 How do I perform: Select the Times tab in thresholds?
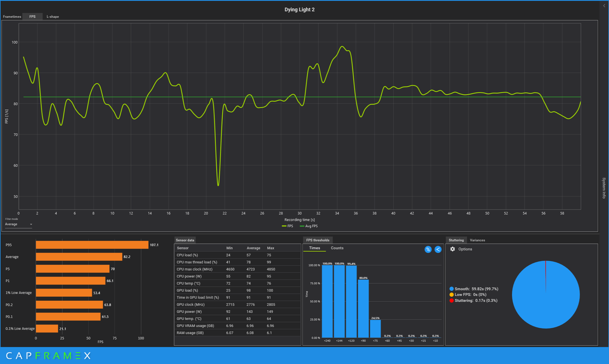pyautogui.click(x=314, y=248)
